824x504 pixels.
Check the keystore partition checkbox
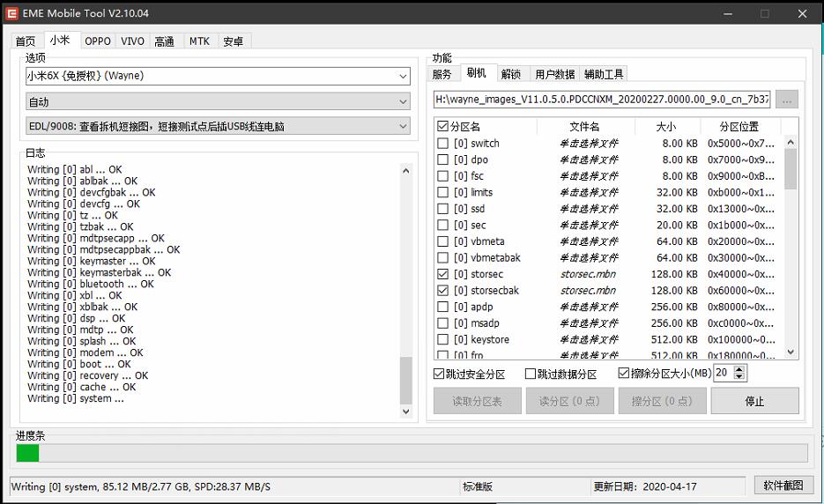point(443,339)
